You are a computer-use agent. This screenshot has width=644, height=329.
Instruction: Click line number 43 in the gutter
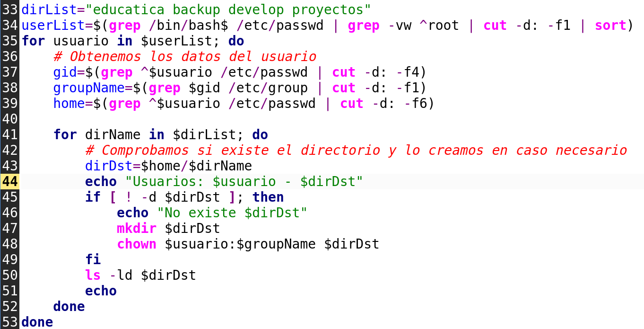pyautogui.click(x=9, y=166)
